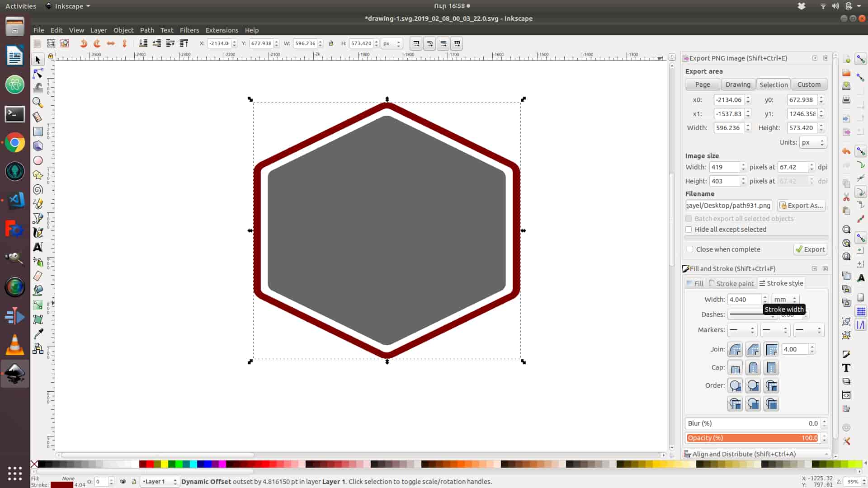Open the export Units px dropdown

813,142
